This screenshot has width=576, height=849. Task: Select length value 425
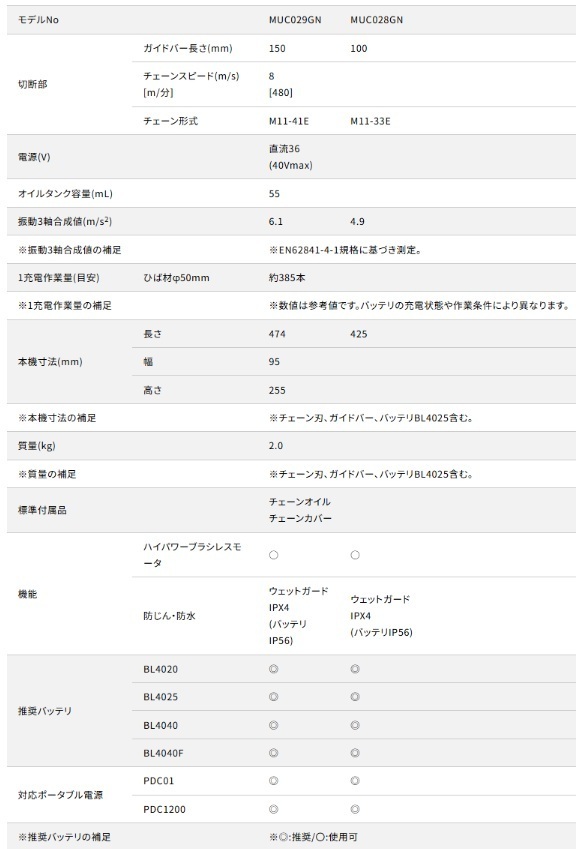coord(358,334)
